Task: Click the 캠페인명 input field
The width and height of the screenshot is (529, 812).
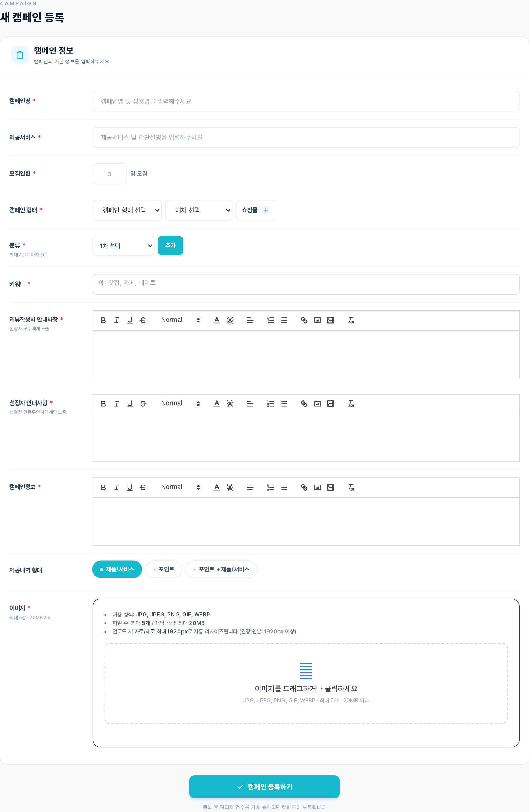Action: pos(306,101)
